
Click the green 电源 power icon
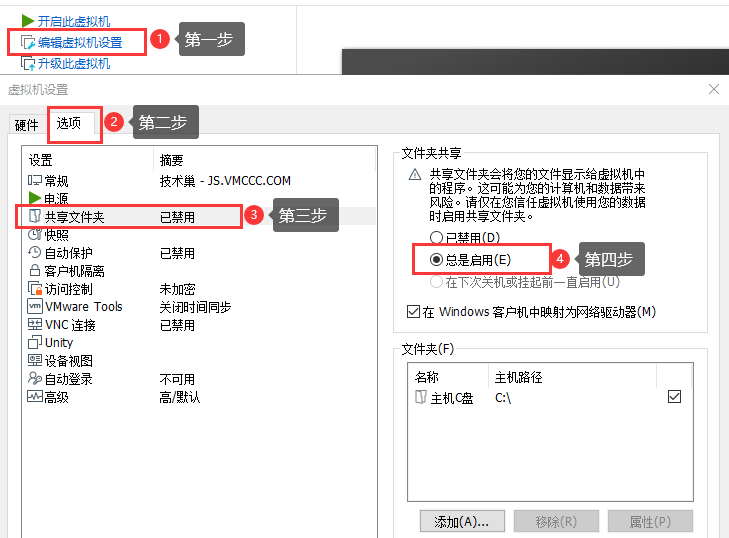35,198
